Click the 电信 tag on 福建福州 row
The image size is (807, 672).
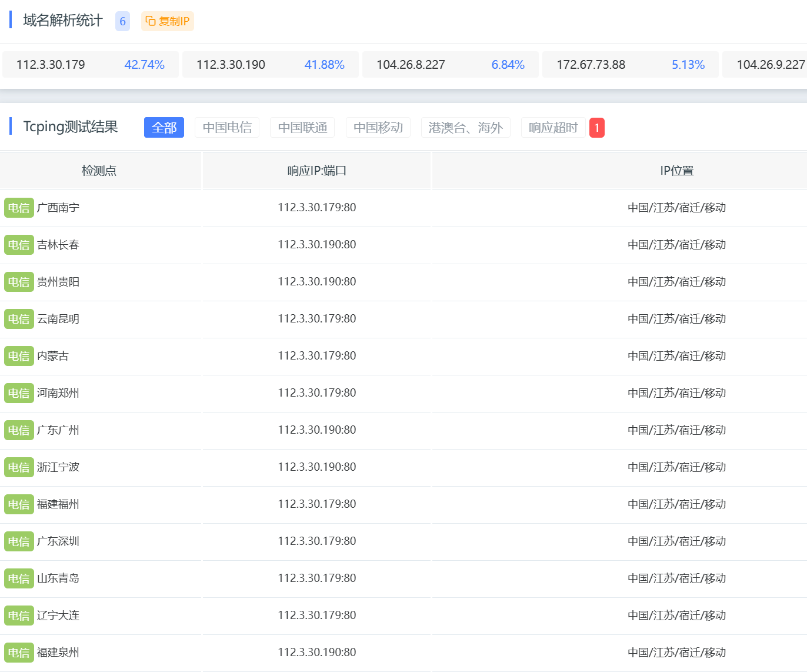pyautogui.click(x=19, y=504)
